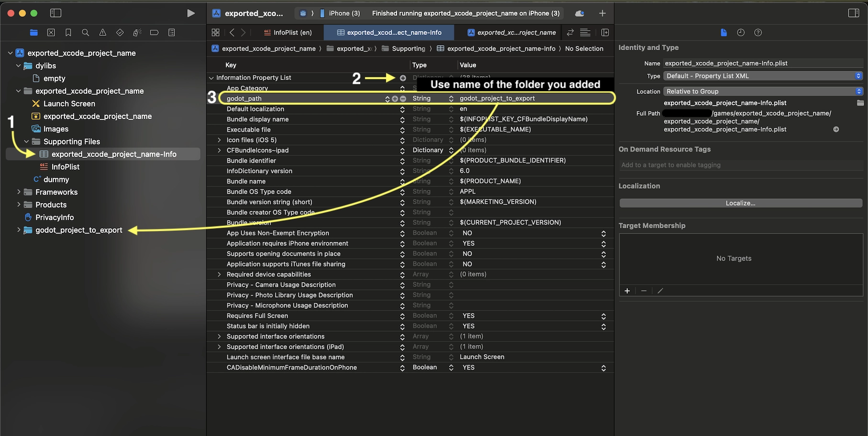
Task: Open the Location Relative to Group dropdown
Action: (762, 91)
